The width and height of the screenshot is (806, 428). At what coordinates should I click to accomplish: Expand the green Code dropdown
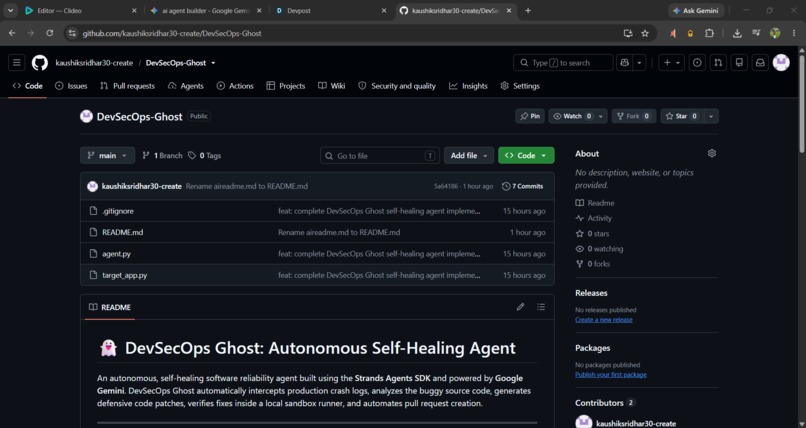point(526,155)
